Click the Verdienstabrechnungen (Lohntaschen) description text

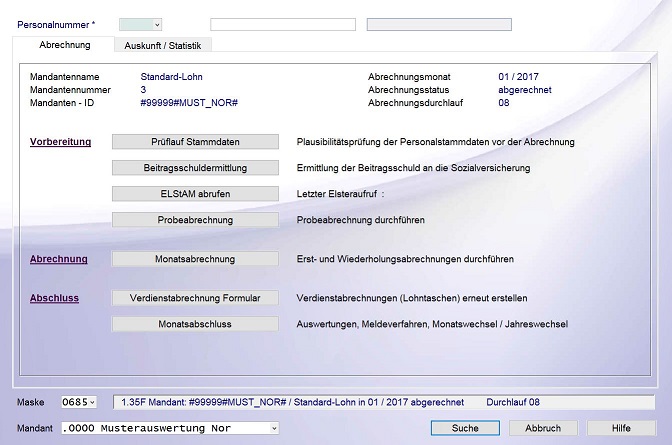412,298
